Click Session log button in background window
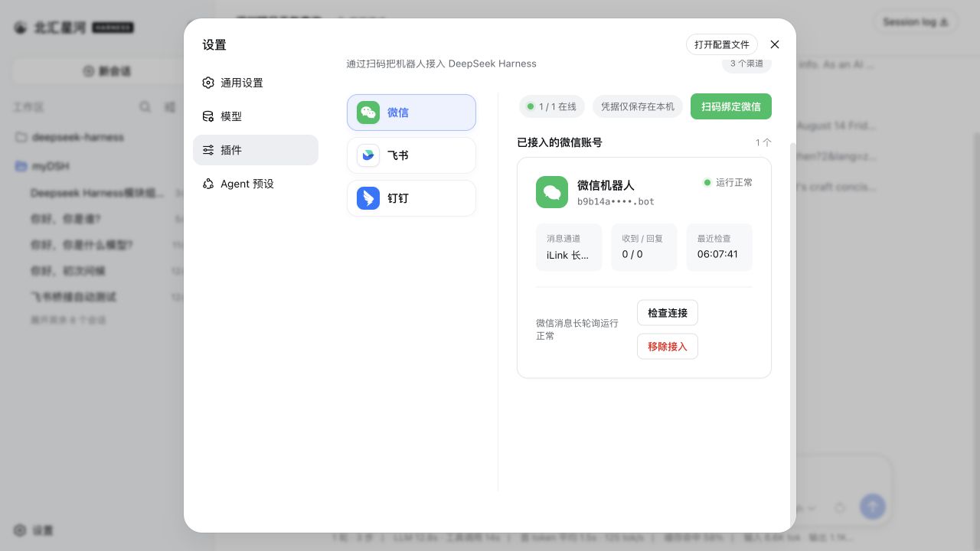Image resolution: width=980 pixels, height=551 pixels. point(916,22)
